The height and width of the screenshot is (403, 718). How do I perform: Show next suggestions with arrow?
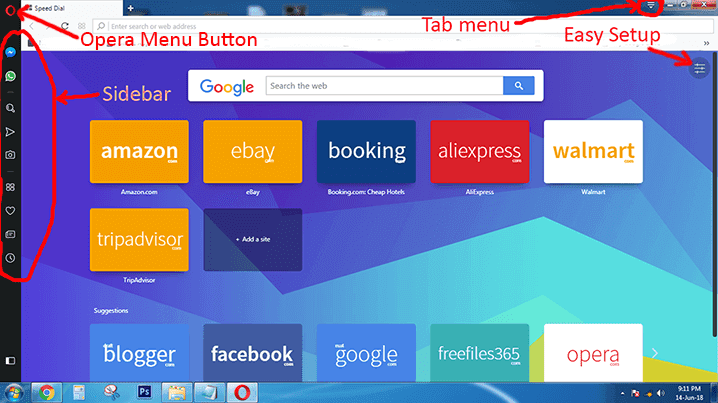[x=655, y=353]
